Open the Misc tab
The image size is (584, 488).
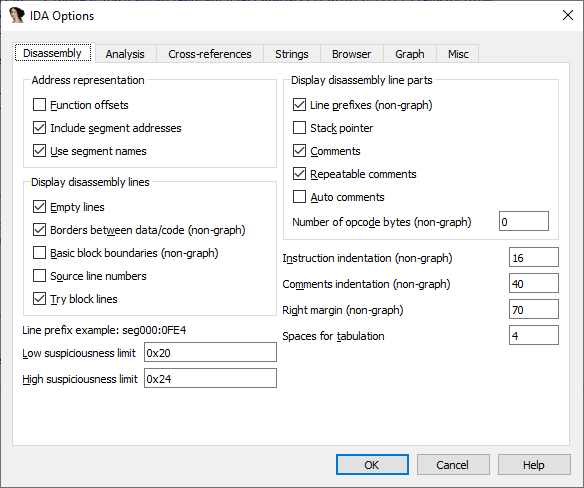pos(458,54)
